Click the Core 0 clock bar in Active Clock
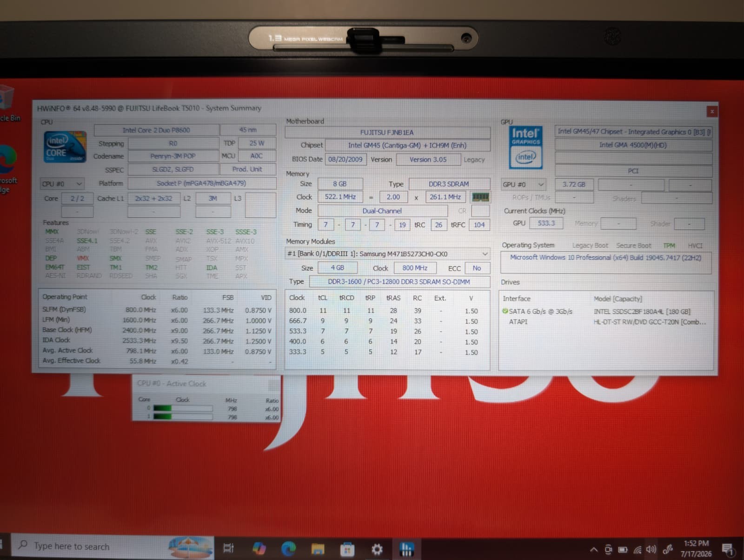The image size is (744, 560). [x=182, y=408]
